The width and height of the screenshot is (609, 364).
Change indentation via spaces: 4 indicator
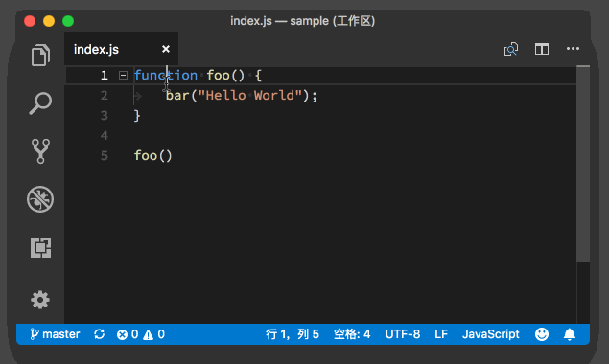tap(352, 334)
